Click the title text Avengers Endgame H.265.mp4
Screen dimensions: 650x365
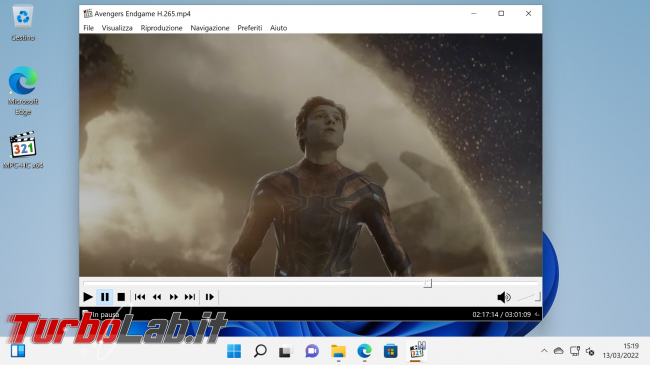point(142,14)
